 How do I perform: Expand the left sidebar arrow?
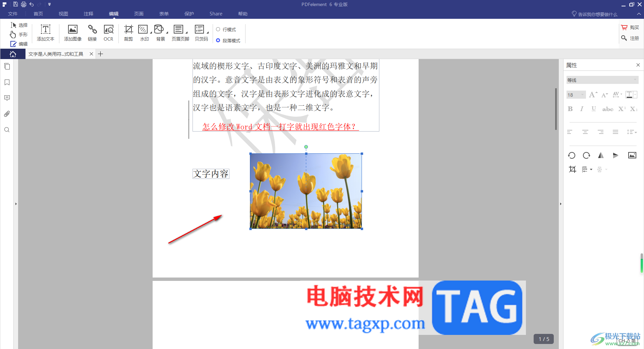click(x=16, y=204)
